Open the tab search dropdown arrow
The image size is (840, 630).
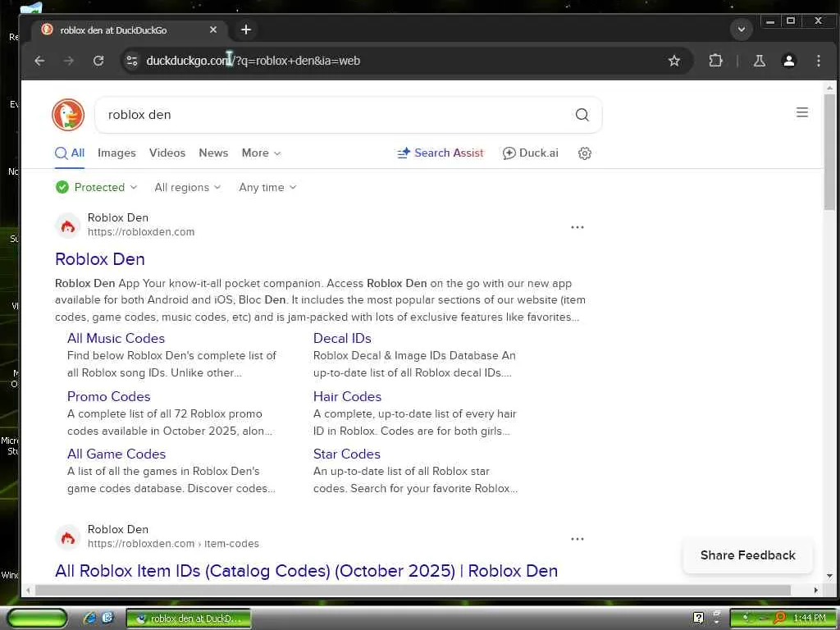[x=742, y=29]
